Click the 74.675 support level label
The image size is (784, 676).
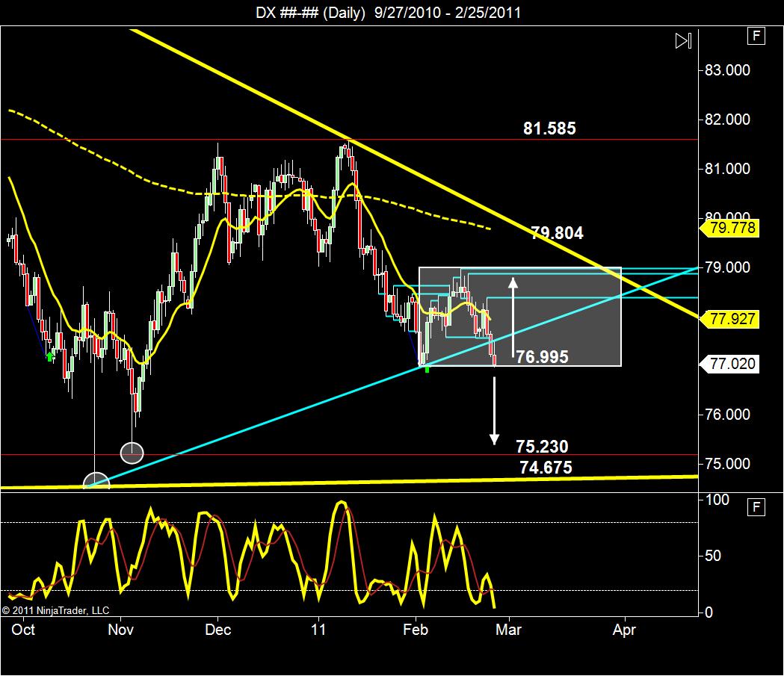(x=546, y=467)
